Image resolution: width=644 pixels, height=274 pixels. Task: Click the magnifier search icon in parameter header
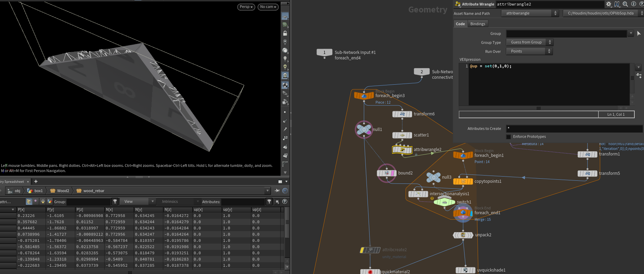click(x=625, y=4)
